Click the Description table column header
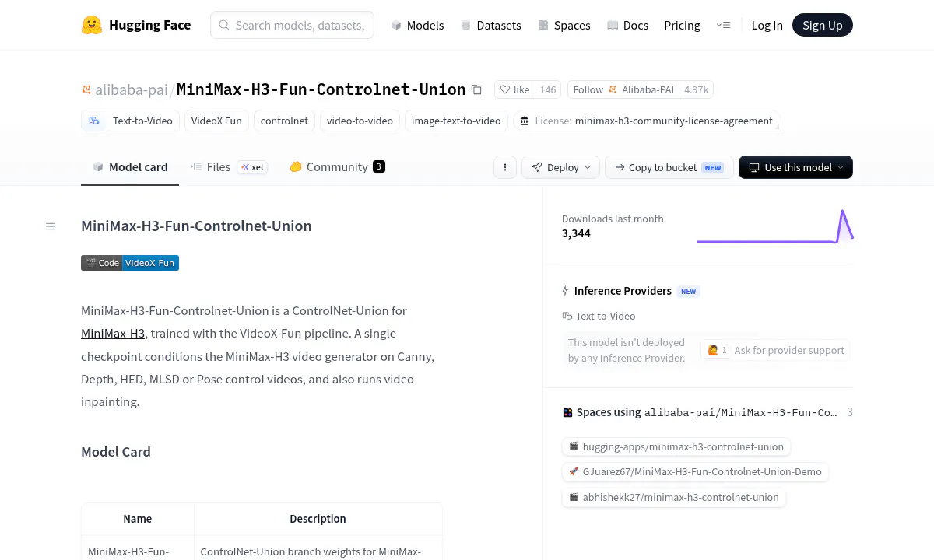The width and height of the screenshot is (934, 560). click(x=318, y=519)
